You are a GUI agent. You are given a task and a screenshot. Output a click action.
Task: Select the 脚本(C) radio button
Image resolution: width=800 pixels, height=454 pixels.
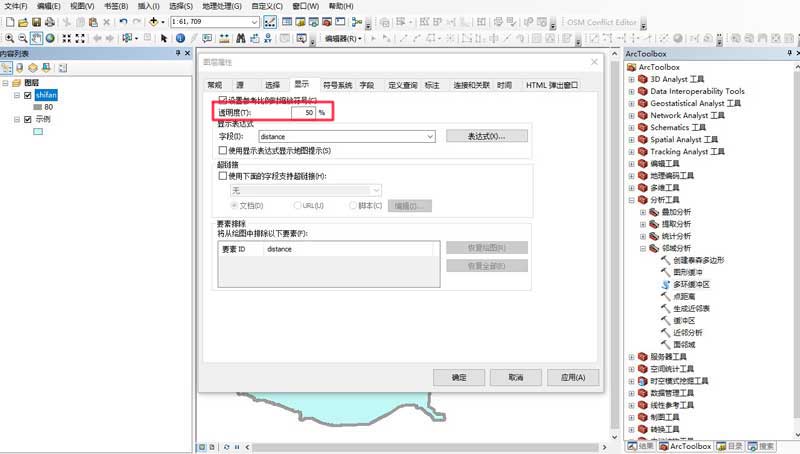click(x=353, y=206)
